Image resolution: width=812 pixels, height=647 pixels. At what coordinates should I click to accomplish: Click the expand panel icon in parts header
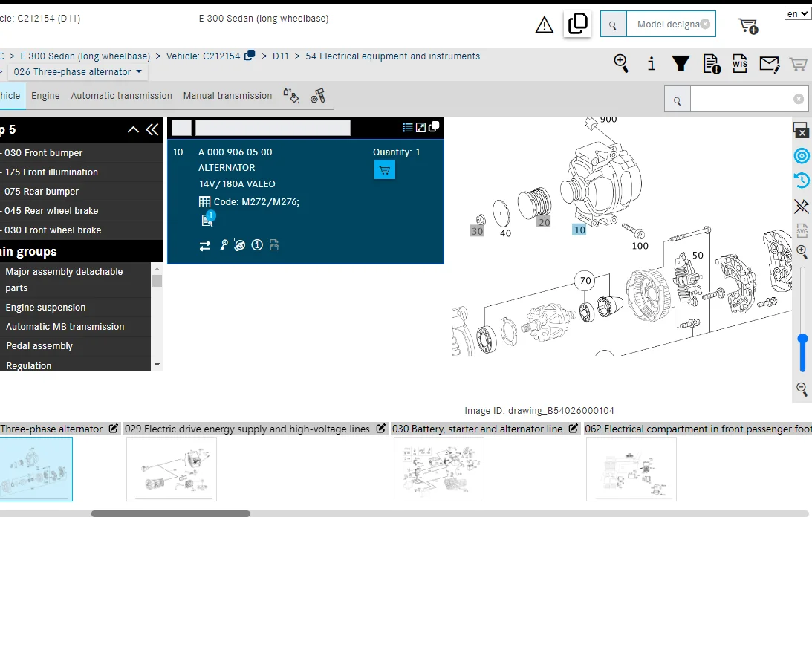tap(420, 127)
